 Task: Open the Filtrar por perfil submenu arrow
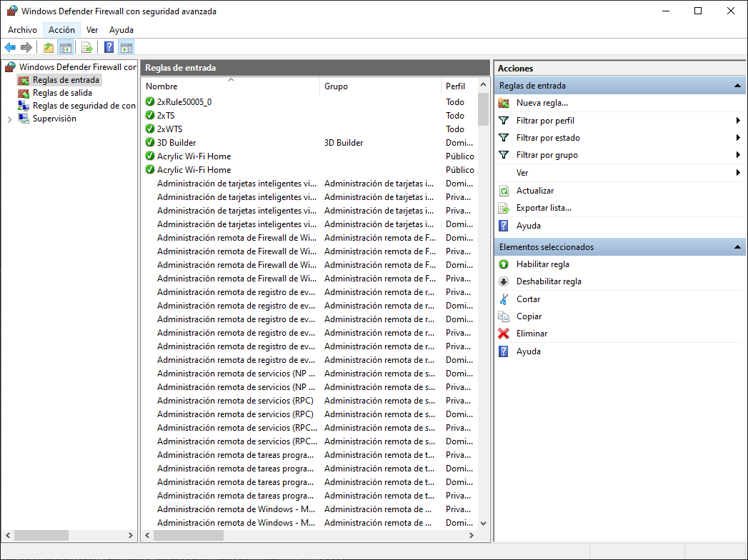[x=738, y=121]
